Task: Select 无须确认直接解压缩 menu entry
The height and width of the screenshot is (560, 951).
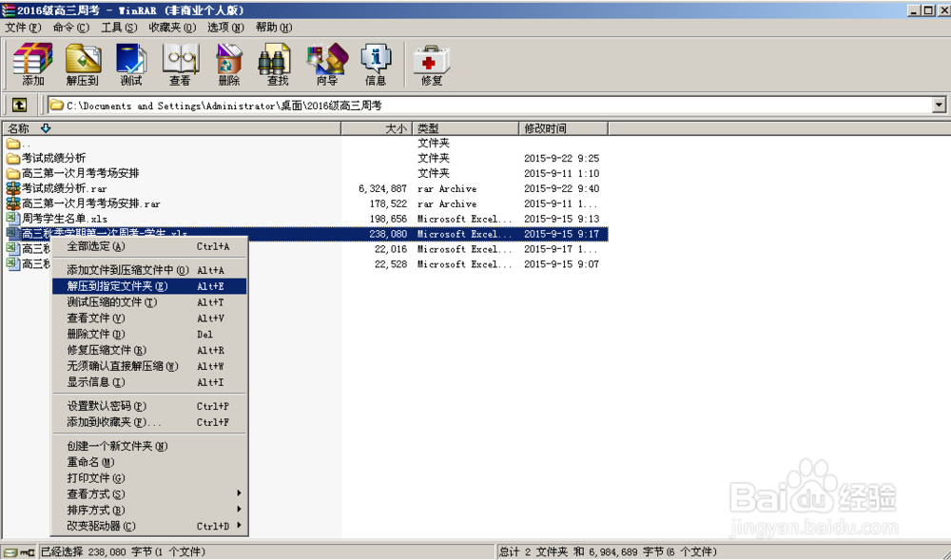Action: click(149, 366)
